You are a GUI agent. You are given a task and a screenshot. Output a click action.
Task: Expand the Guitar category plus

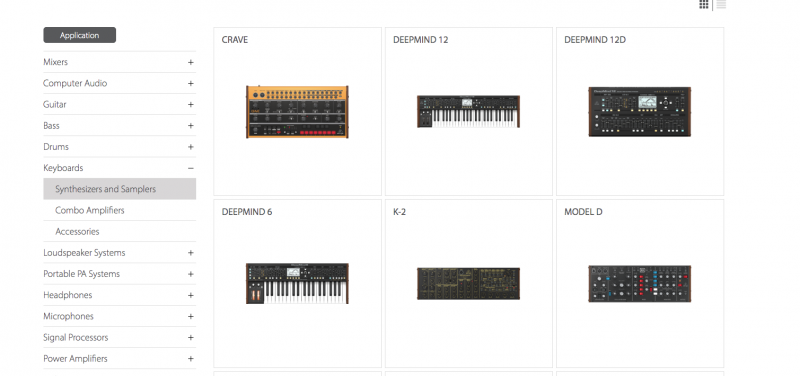(191, 105)
